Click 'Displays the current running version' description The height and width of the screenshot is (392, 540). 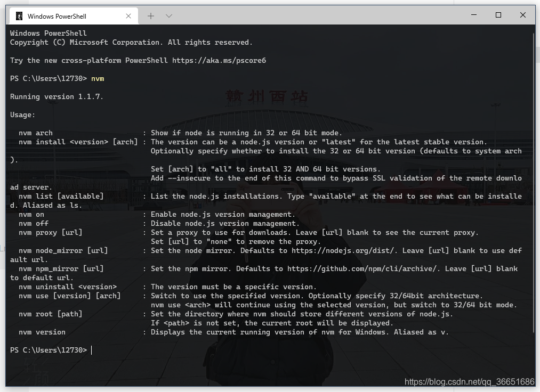(300, 332)
